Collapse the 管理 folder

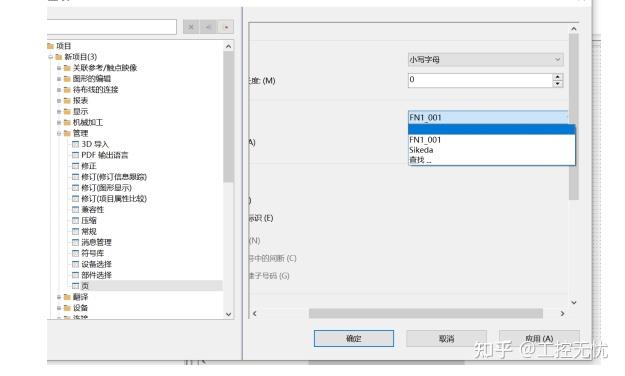pyautogui.click(x=59, y=133)
